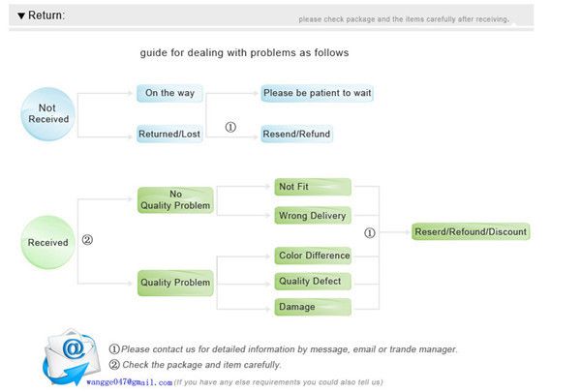
Task: Click the Quality Defect box
Action: pos(313,282)
